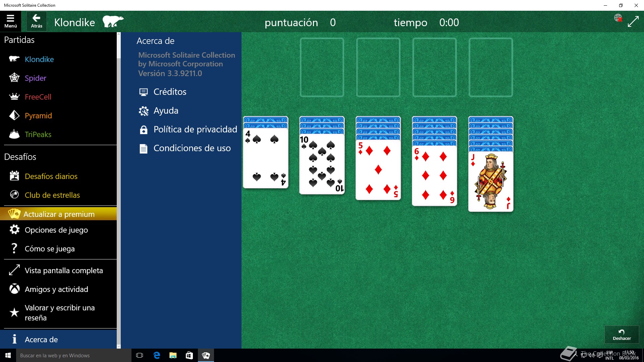Start a Klondike game from sidebar
The height and width of the screenshot is (362, 644).
pos(58,59)
